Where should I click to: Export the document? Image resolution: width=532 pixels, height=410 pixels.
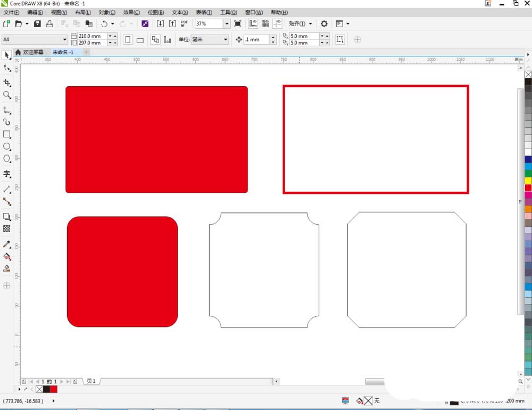tap(172, 24)
